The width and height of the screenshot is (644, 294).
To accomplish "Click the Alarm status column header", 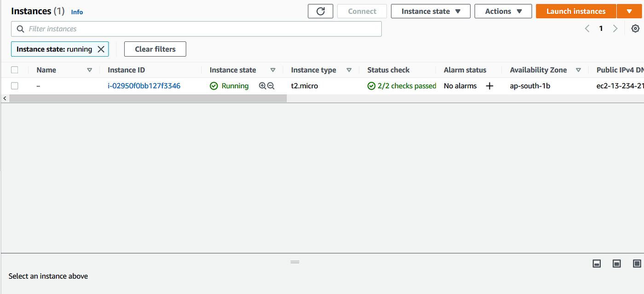I will (465, 70).
